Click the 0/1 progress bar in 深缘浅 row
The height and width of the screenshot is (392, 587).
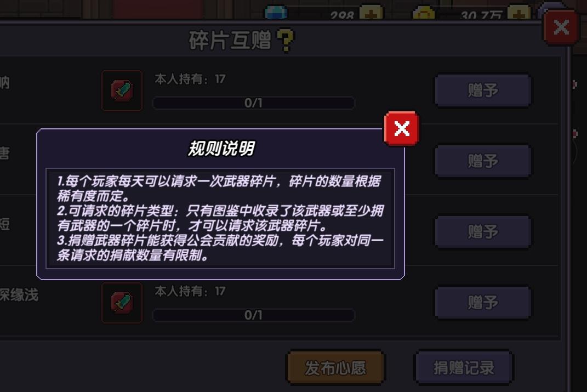click(x=253, y=315)
